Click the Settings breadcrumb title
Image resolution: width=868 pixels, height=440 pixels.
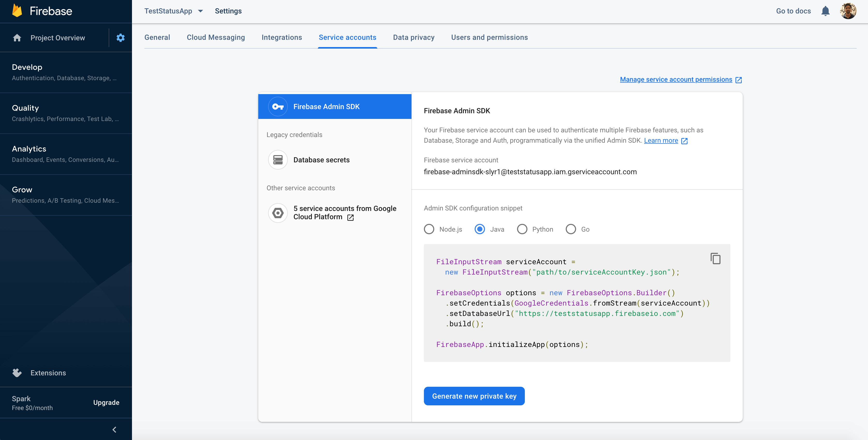tap(228, 11)
